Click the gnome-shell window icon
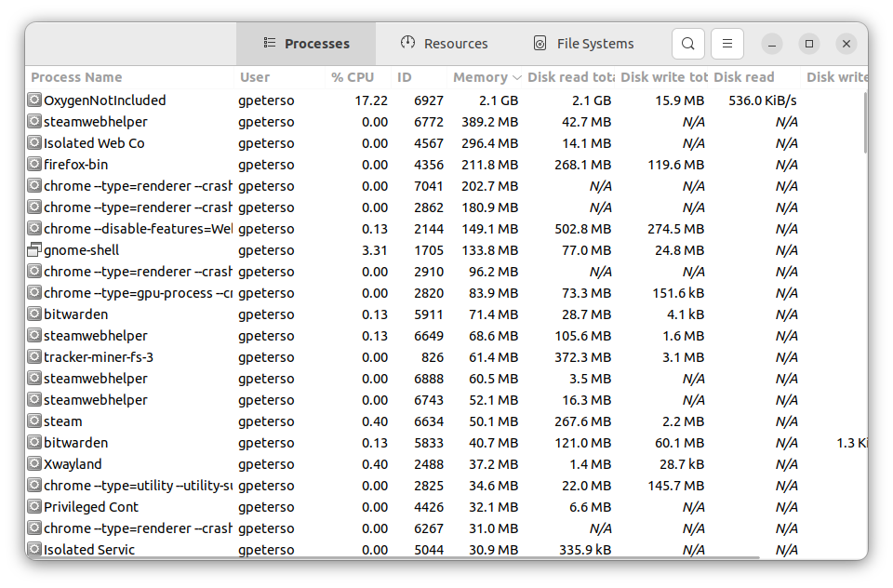893x588 pixels. pyautogui.click(x=34, y=250)
